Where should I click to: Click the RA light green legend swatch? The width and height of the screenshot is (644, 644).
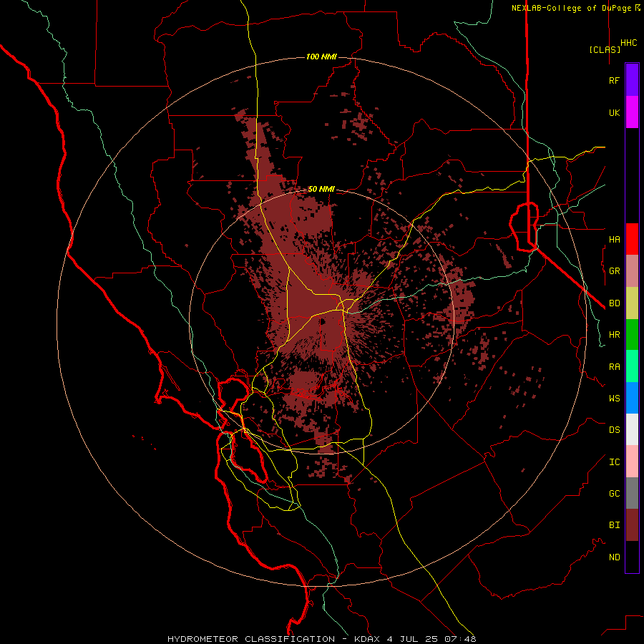pyautogui.click(x=632, y=366)
